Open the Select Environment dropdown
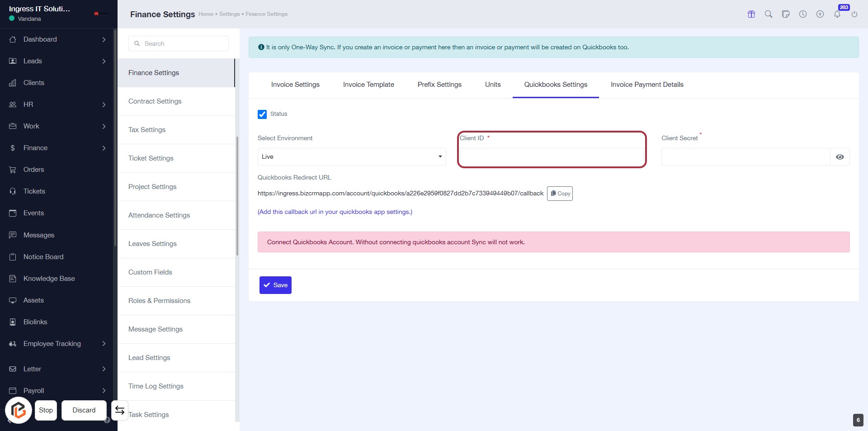Viewport: 868px width, 431px height. click(x=351, y=157)
